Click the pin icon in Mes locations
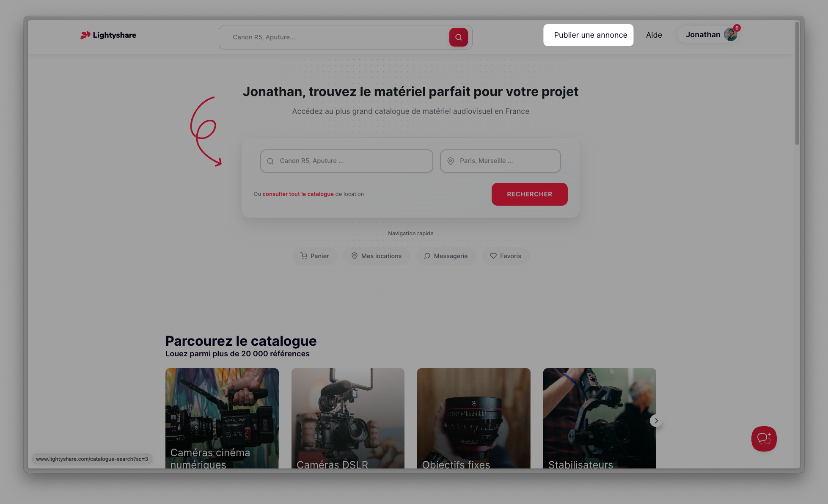Screen dimensions: 828x504 pos(355,256)
